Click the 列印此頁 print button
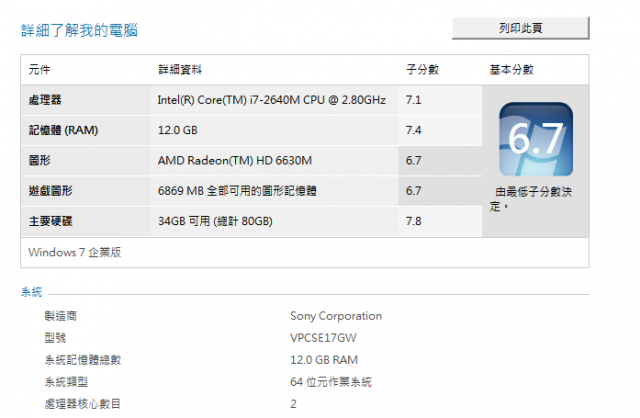 coord(520,28)
